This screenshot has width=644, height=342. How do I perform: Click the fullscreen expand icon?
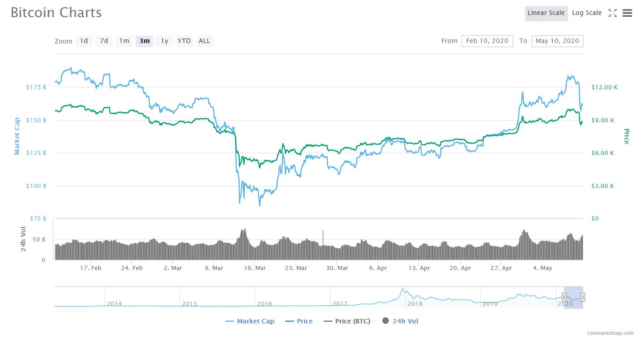pos(612,13)
